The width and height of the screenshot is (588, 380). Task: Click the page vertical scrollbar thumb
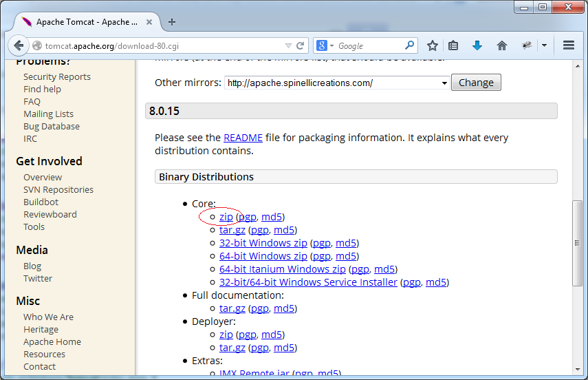click(x=577, y=243)
